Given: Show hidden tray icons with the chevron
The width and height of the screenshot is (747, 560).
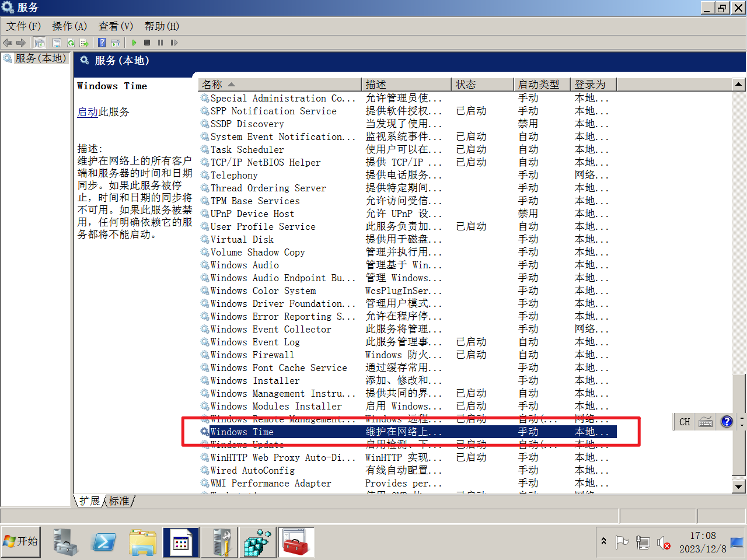Looking at the screenshot, I should tap(604, 542).
